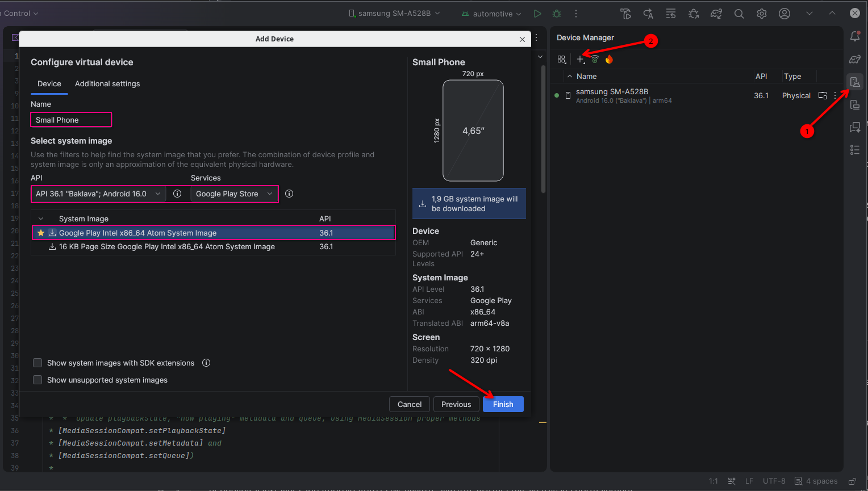Click the UTF-8 encoding in status bar
Image resolution: width=868 pixels, height=491 pixels.
point(774,481)
